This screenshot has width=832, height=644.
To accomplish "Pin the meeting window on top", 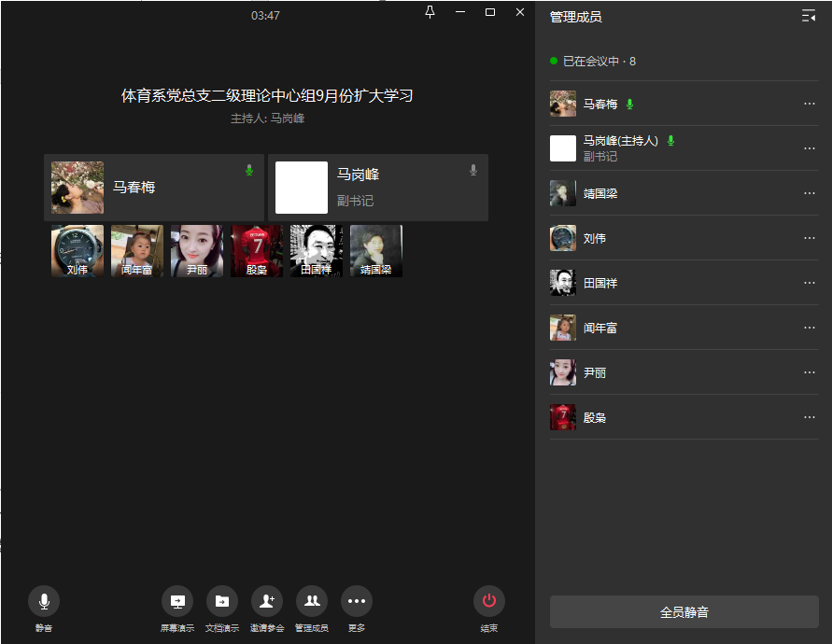I will point(430,12).
